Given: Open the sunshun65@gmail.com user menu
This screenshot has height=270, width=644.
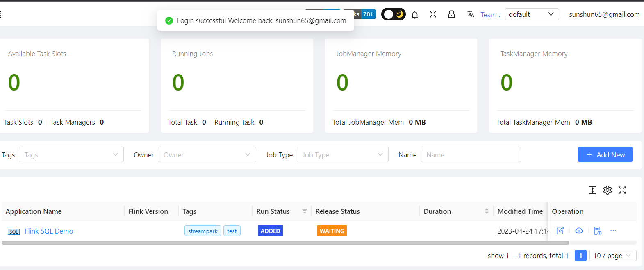Looking at the screenshot, I should pos(604,14).
